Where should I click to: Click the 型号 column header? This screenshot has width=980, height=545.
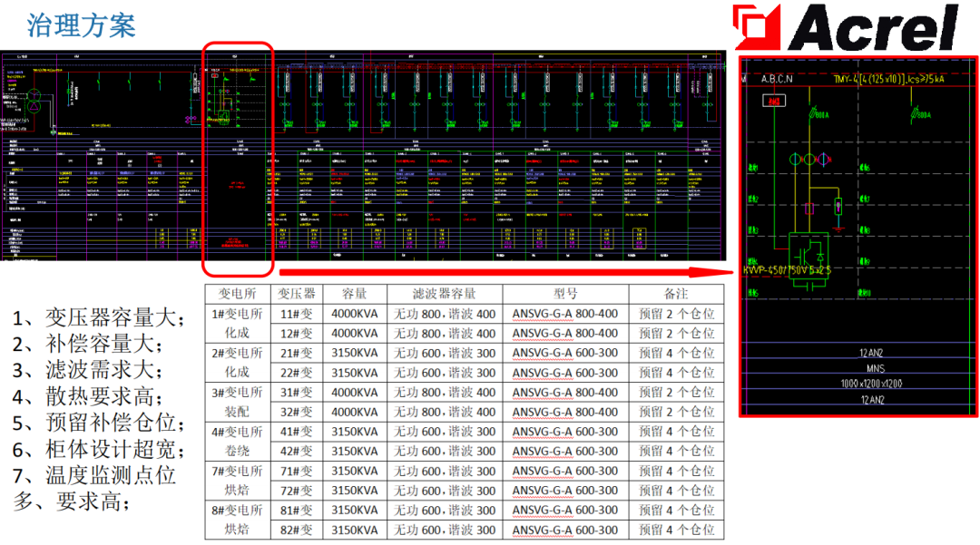tap(565, 294)
